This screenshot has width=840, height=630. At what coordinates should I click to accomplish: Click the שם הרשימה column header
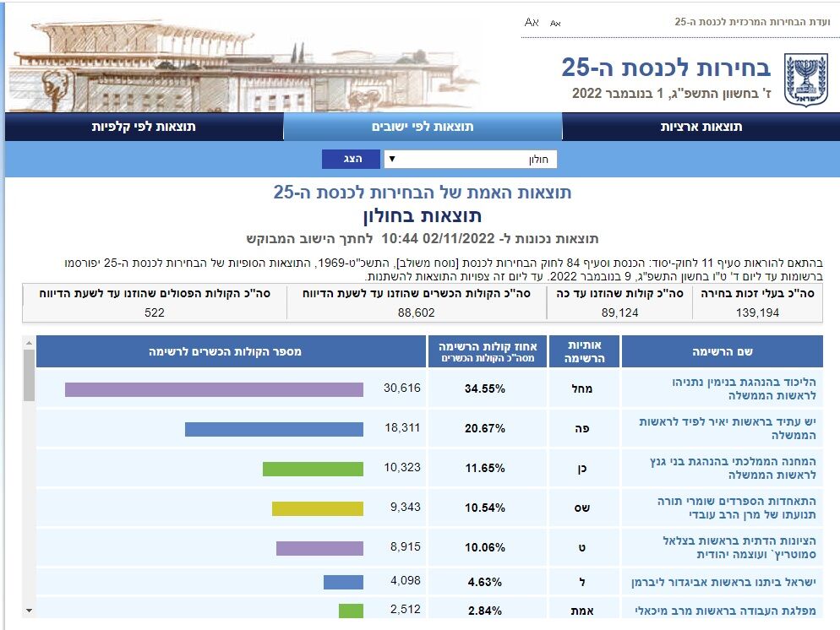722,351
